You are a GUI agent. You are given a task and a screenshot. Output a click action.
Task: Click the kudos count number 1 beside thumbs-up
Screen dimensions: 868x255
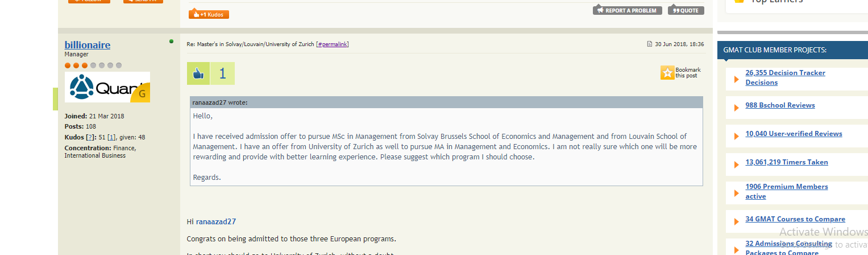pos(222,73)
